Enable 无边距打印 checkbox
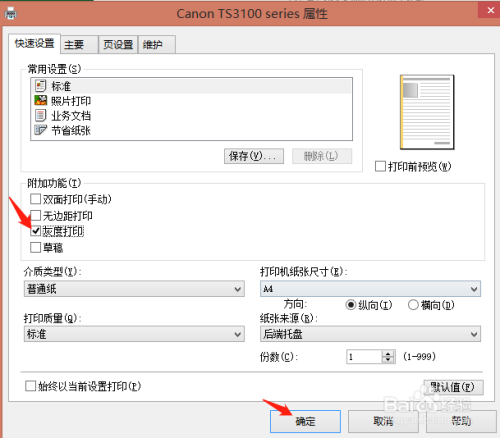The width and height of the screenshot is (500, 438). pyautogui.click(x=35, y=216)
